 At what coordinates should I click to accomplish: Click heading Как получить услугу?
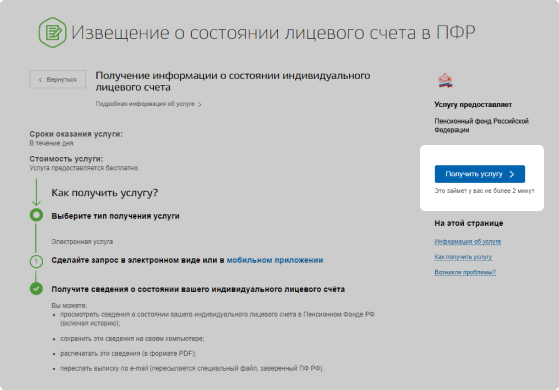(104, 193)
